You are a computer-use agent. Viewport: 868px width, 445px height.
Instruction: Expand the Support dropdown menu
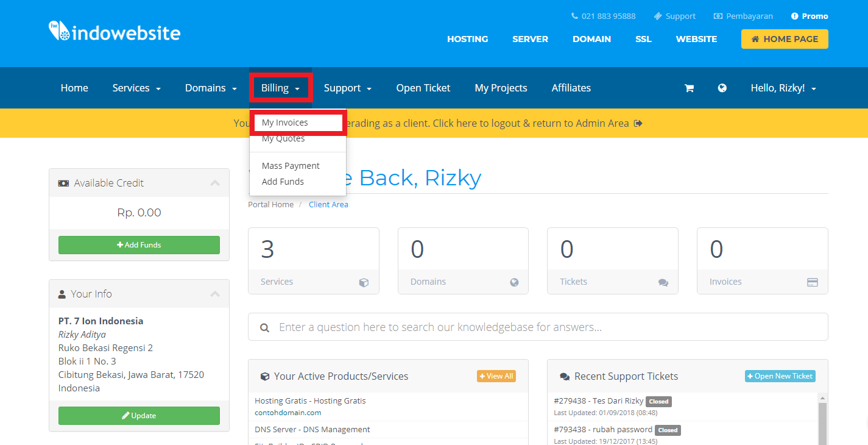point(347,88)
